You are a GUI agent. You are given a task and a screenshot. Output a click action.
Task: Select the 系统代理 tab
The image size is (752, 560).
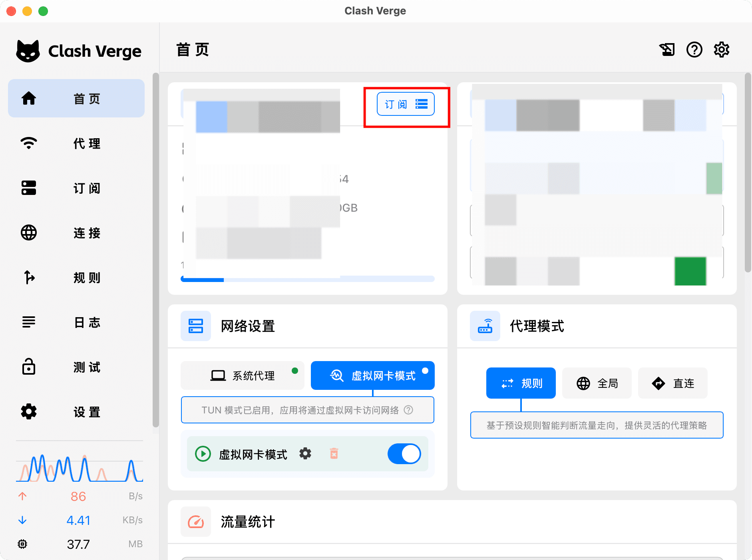pos(243,375)
